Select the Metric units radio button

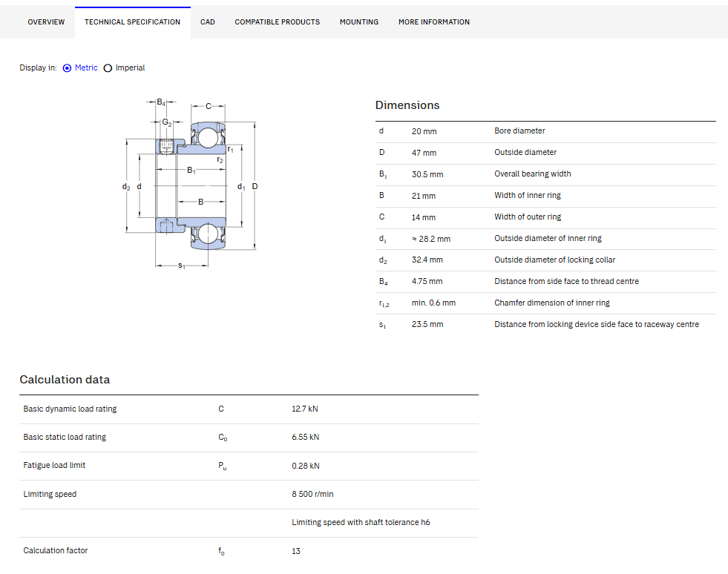pos(68,67)
